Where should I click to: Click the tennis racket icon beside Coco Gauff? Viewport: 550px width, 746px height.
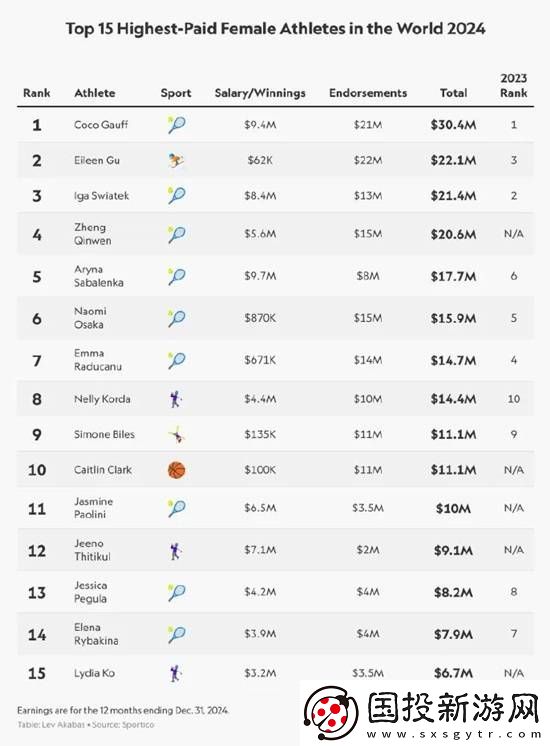click(x=176, y=125)
